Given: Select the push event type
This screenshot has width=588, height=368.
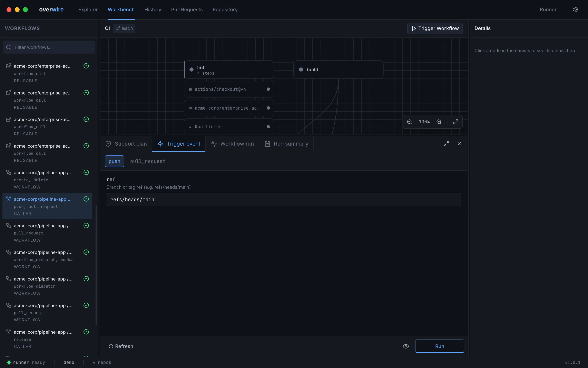Looking at the screenshot, I should click(115, 161).
